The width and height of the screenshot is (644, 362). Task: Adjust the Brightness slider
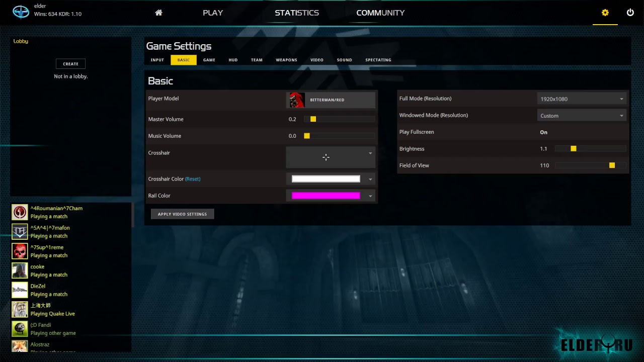pos(591,149)
